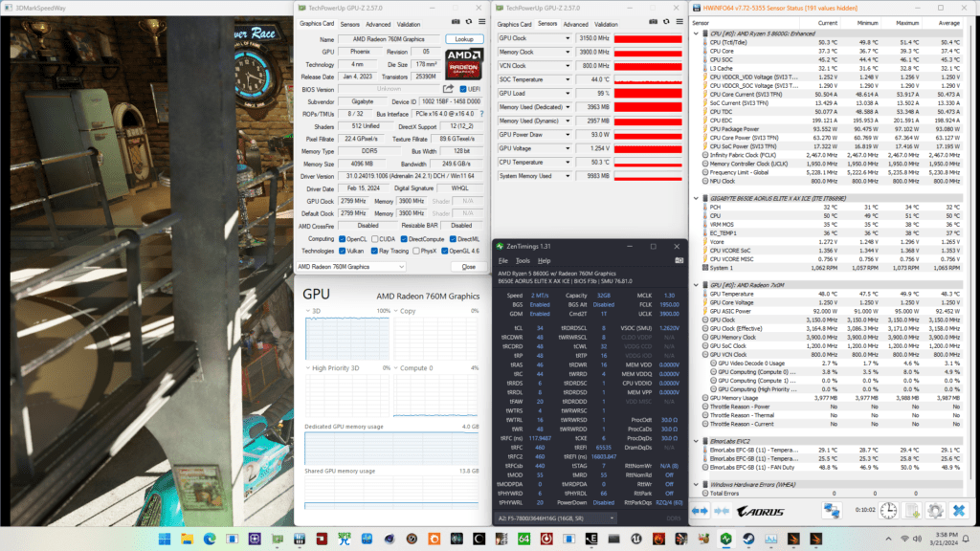Click the BIOS export share icon
This screenshot has width=980, height=551.
[448, 89]
